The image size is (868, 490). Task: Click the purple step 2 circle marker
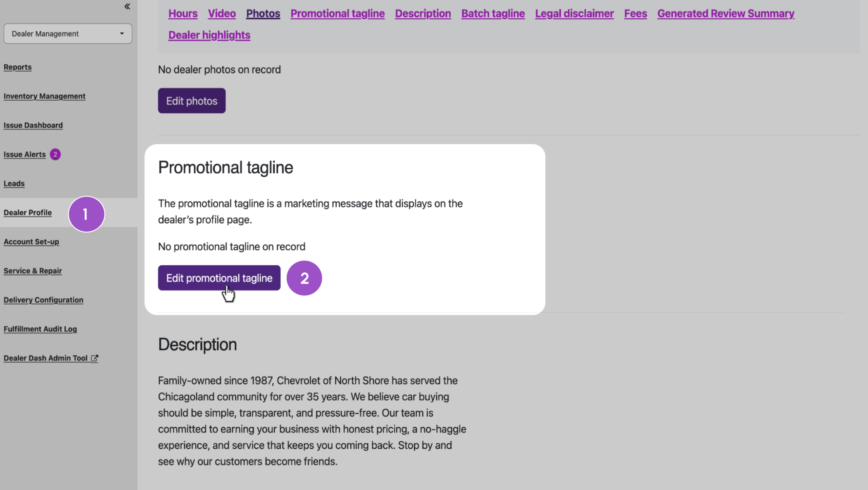(x=304, y=278)
